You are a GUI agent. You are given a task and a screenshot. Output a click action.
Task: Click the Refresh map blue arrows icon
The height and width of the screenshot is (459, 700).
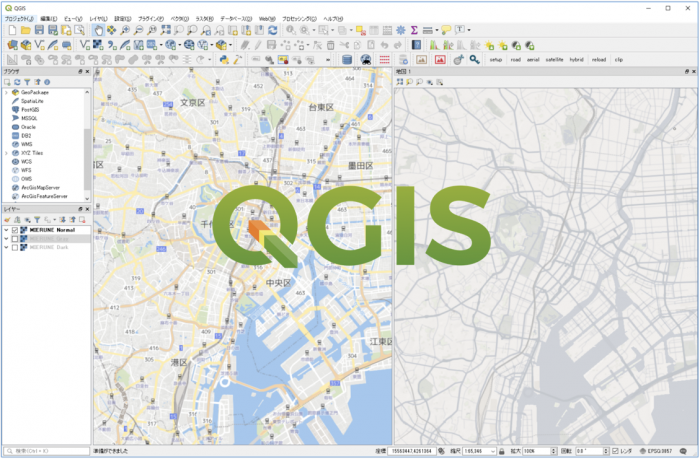tap(273, 30)
